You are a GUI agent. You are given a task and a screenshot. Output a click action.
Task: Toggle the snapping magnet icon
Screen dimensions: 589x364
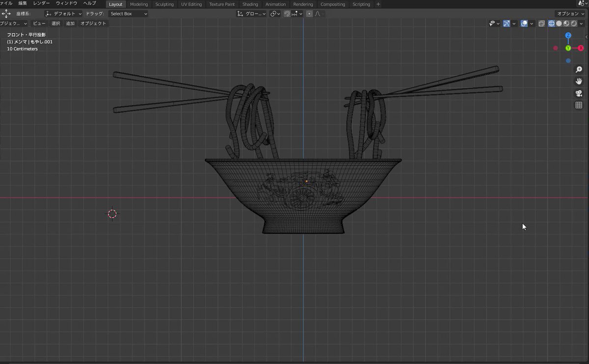(x=287, y=14)
